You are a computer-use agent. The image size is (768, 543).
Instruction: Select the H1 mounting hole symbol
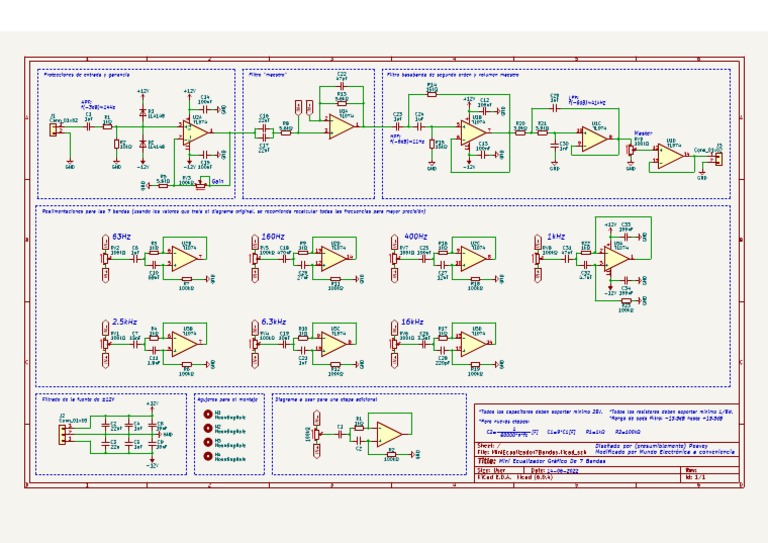tap(208, 414)
